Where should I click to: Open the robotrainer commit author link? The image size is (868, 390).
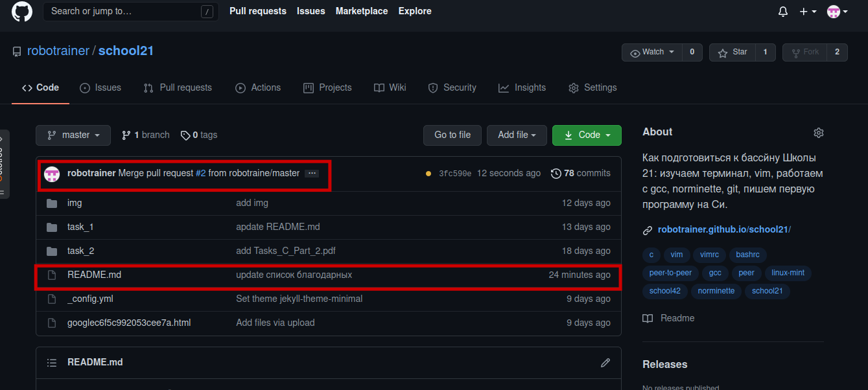pyautogui.click(x=91, y=174)
